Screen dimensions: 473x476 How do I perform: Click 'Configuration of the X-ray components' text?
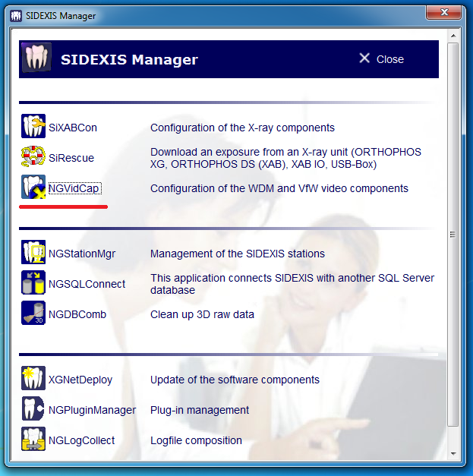[x=242, y=128]
